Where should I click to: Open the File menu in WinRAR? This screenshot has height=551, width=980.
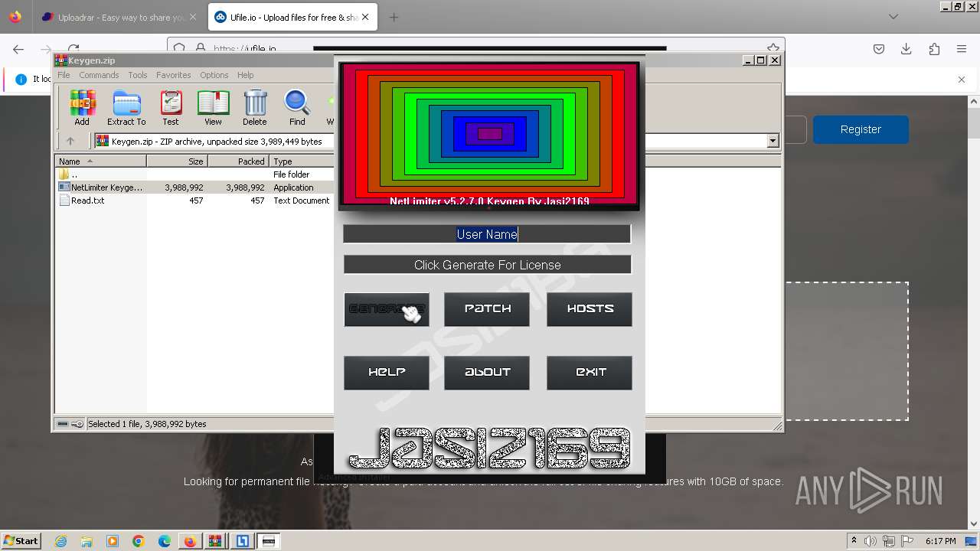[64, 75]
